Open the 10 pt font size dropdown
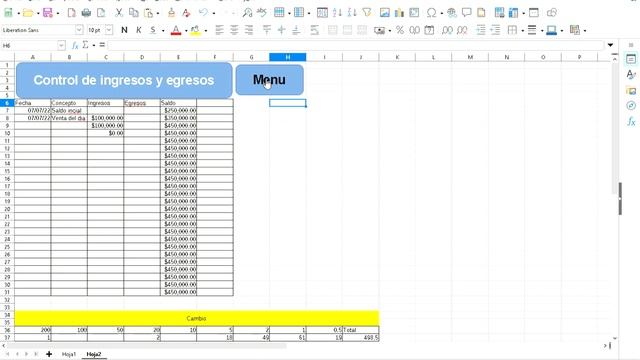The width and height of the screenshot is (640, 360). (x=109, y=30)
